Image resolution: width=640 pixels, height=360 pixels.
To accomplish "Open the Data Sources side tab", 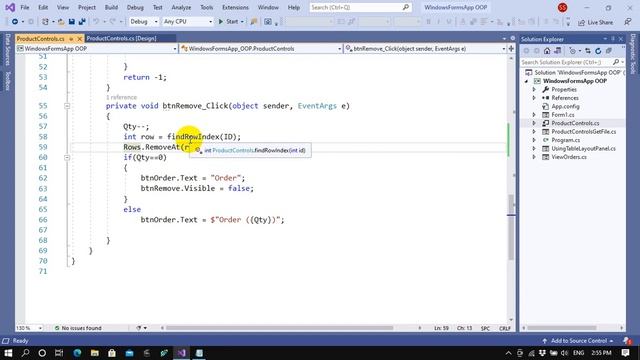I will pos(7,50).
